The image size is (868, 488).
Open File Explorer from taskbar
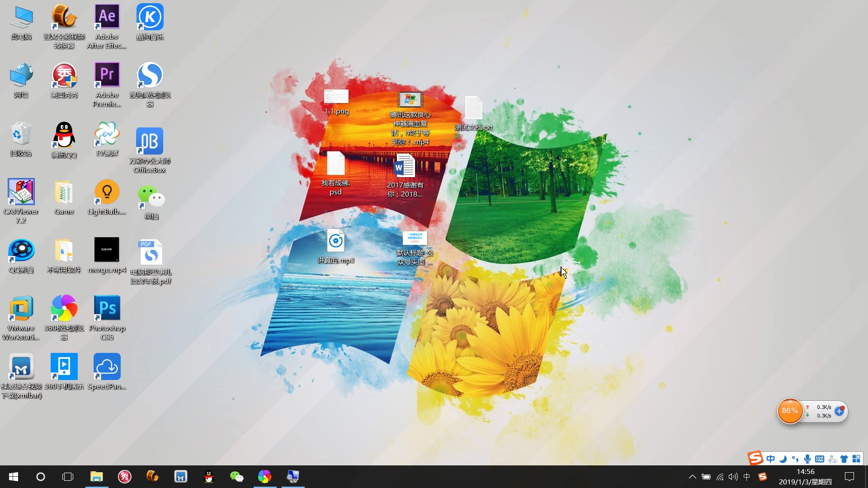(96, 477)
